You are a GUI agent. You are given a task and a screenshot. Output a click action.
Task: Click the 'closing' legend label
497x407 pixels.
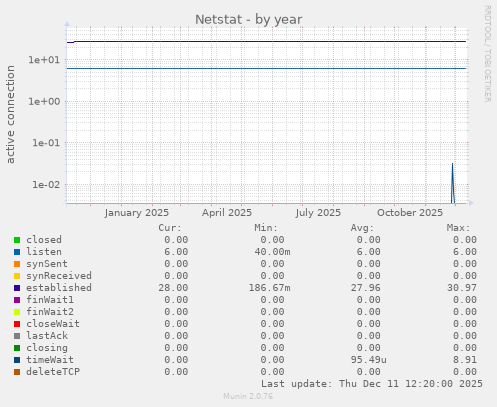[47, 348]
